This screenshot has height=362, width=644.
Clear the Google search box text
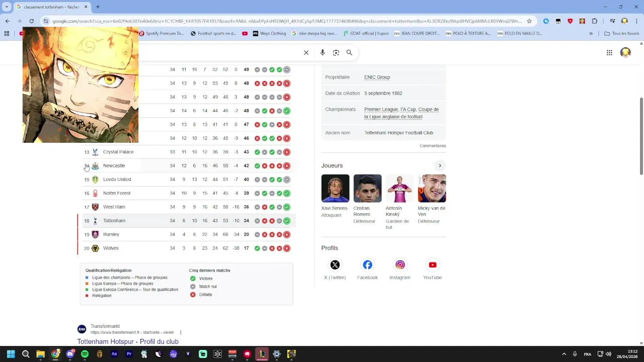point(306,52)
